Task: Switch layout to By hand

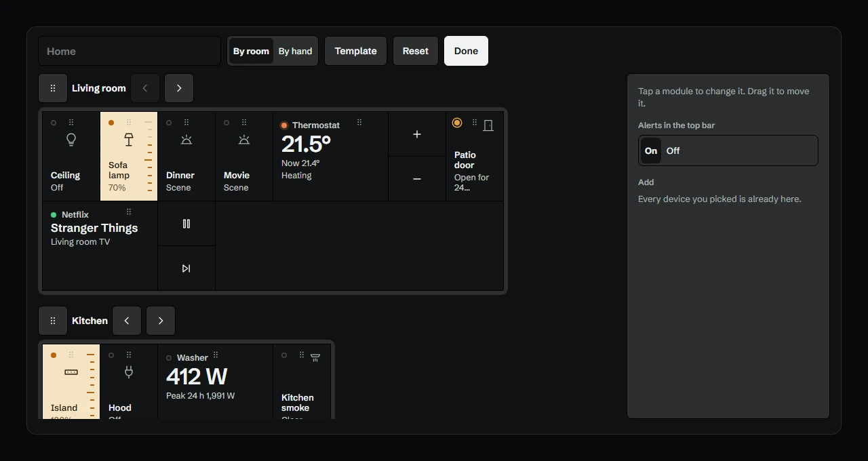Action: tap(295, 51)
